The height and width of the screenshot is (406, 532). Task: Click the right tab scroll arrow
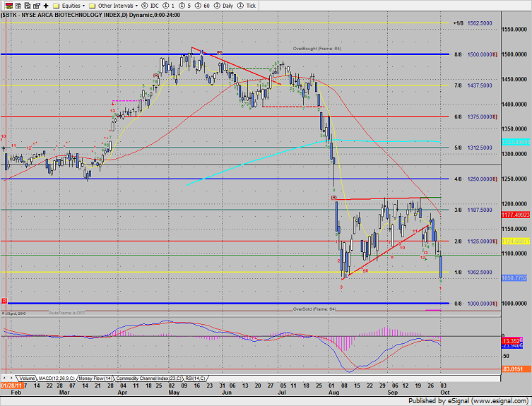(x=11, y=378)
